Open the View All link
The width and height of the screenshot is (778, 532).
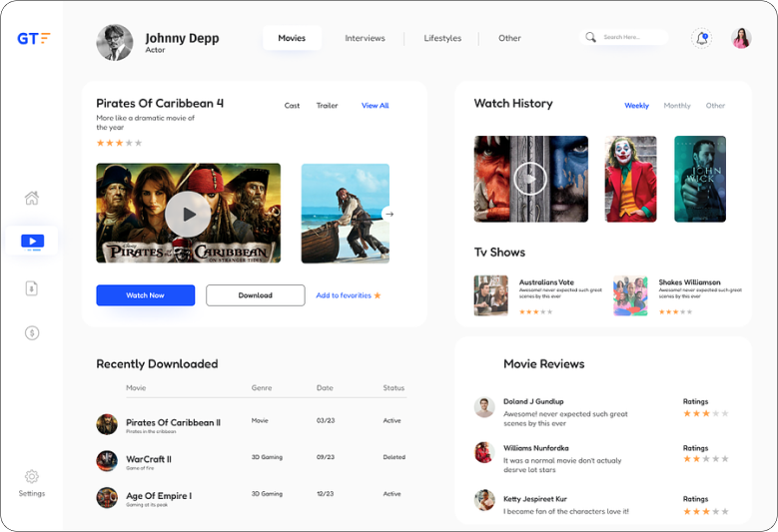[376, 106]
